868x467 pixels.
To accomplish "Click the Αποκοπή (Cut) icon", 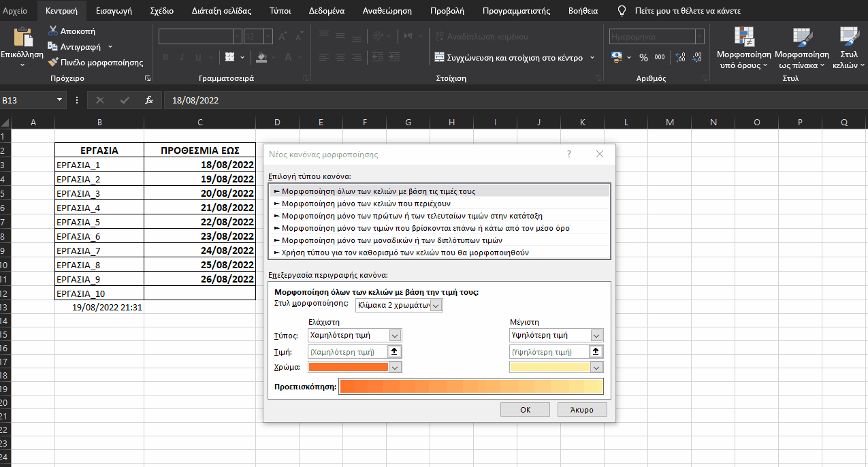I will point(52,31).
